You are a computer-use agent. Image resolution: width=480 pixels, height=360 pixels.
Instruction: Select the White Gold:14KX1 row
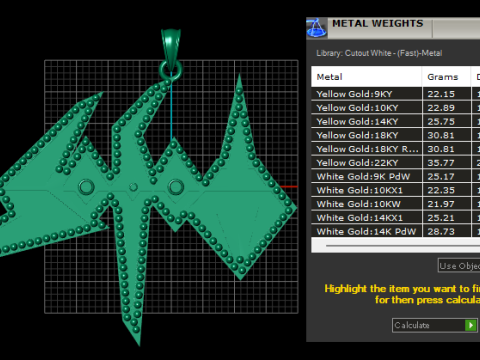396,218
